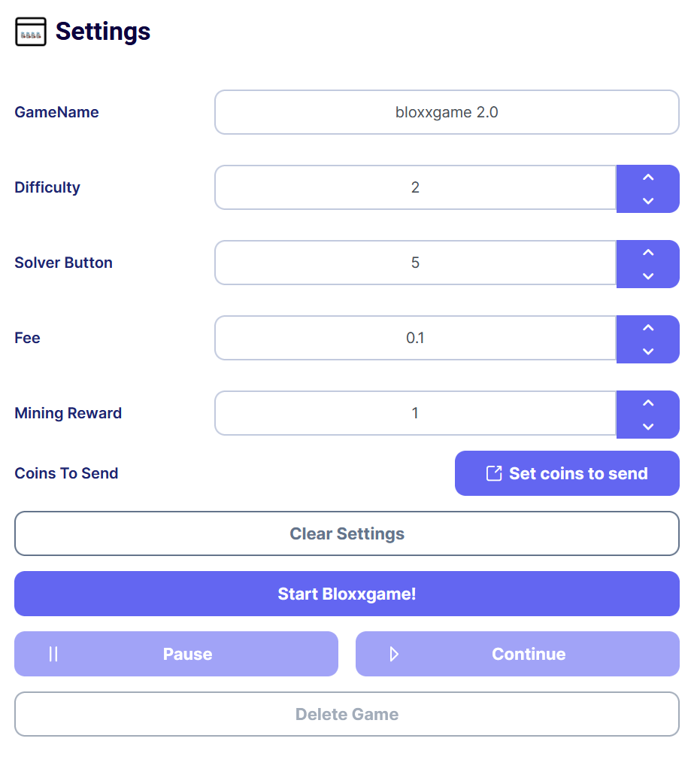The height and width of the screenshot is (784, 694).
Task: Start Bloxxgame
Action: tap(347, 594)
